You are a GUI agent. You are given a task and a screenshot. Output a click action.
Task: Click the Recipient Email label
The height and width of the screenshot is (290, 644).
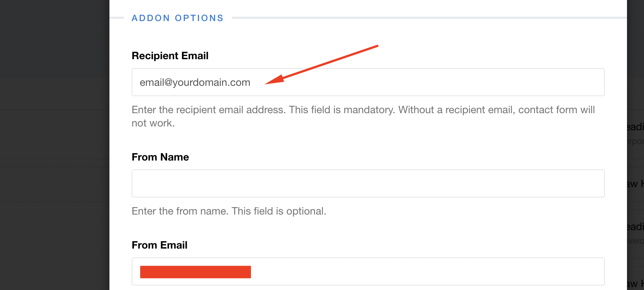click(170, 56)
